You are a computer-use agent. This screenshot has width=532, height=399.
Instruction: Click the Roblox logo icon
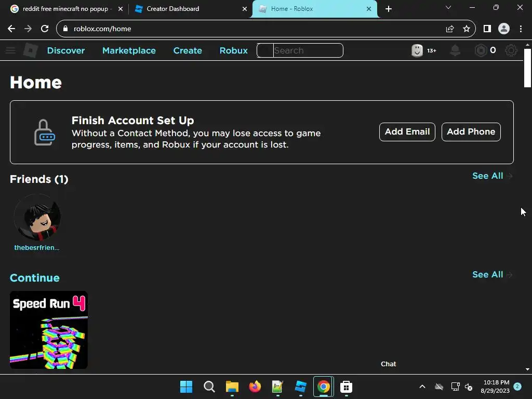tap(31, 50)
